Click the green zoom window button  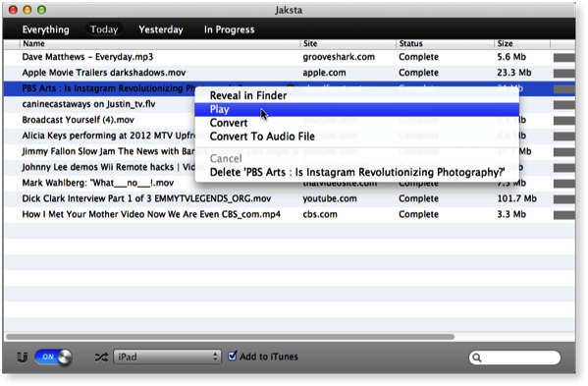pyautogui.click(x=41, y=10)
